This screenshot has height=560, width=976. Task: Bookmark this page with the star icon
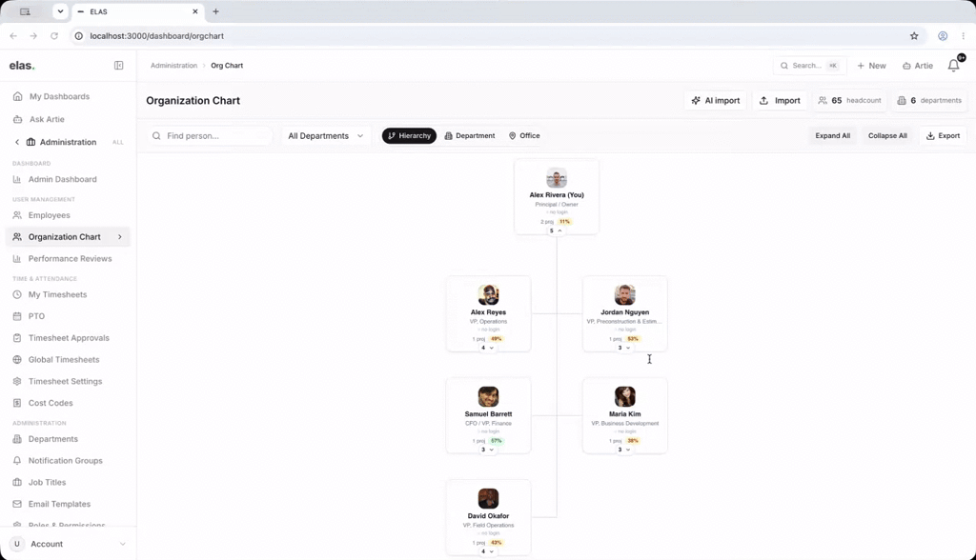pos(914,36)
